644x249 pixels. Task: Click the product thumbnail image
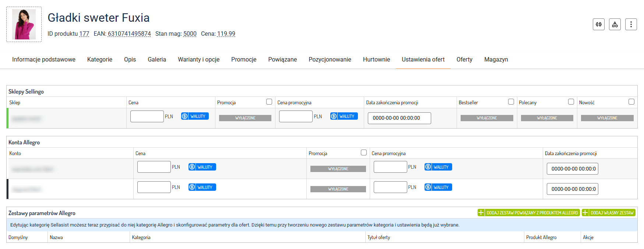pyautogui.click(x=24, y=24)
